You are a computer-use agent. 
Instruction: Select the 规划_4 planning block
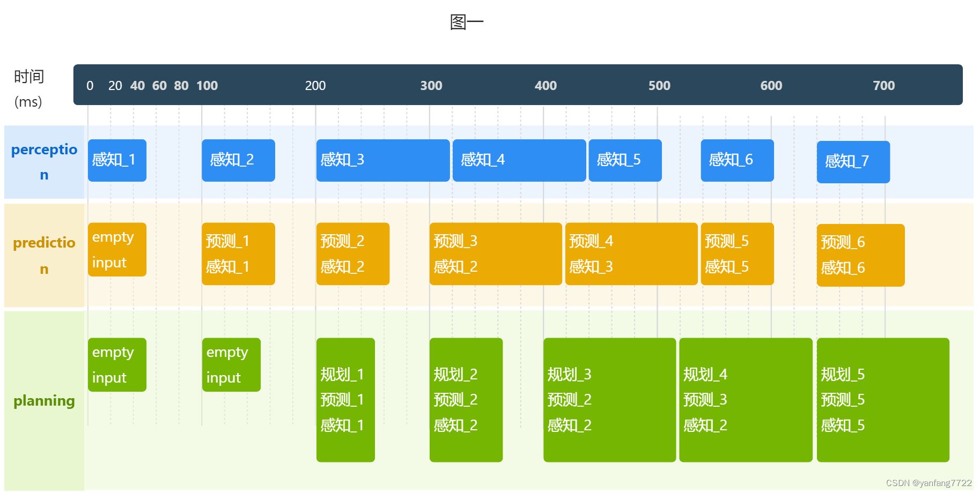[x=746, y=400]
